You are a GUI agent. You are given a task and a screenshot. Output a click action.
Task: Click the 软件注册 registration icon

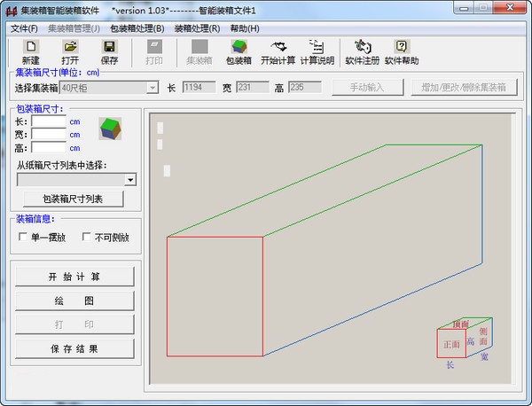coord(363,52)
